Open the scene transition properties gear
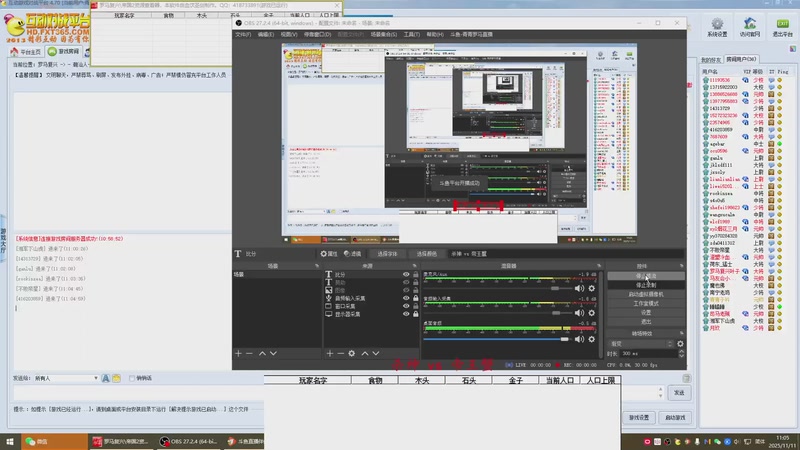Screen dimensions: 800x450 pos(680,344)
